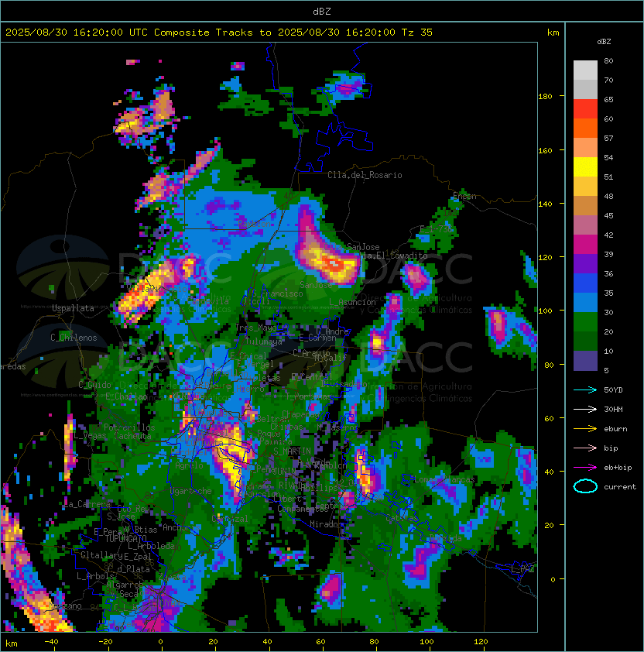Click the '100' tick on vertical km axis
The width and height of the screenshot is (644, 652).
point(545,311)
